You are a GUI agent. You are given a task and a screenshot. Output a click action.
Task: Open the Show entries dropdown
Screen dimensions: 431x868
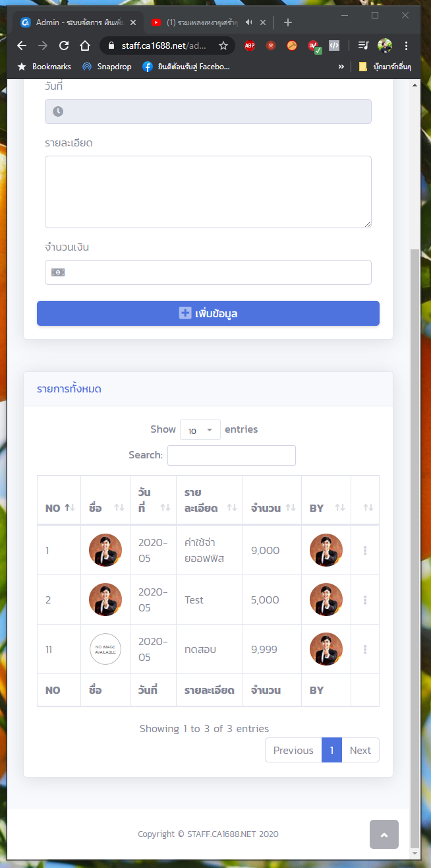[200, 430]
